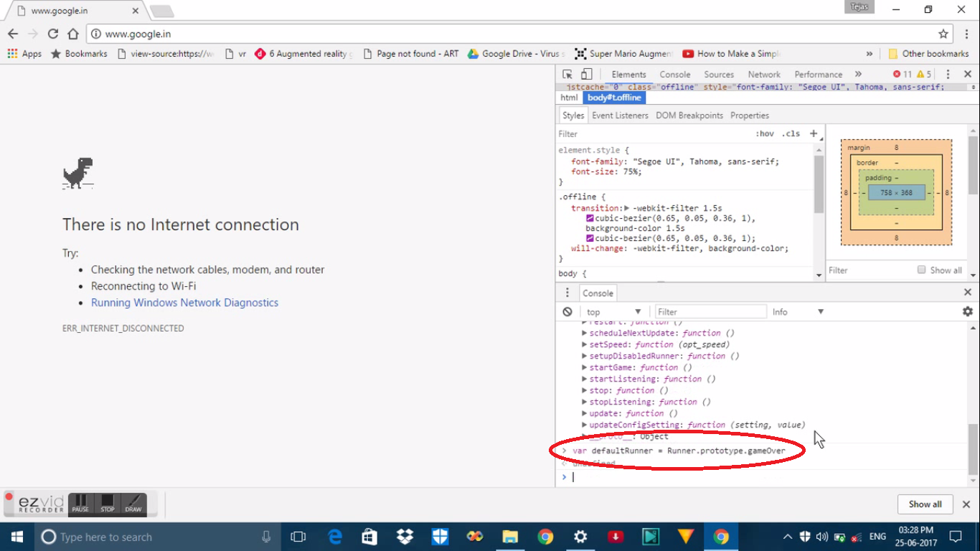The height and width of the screenshot is (551, 980).
Task: Click the microphone icon in search box
Action: [266, 537]
